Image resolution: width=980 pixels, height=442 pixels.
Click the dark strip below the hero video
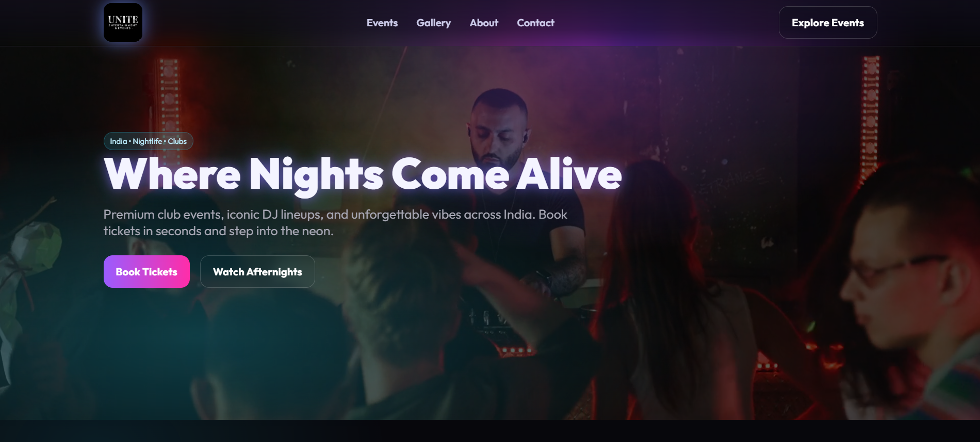(490, 431)
